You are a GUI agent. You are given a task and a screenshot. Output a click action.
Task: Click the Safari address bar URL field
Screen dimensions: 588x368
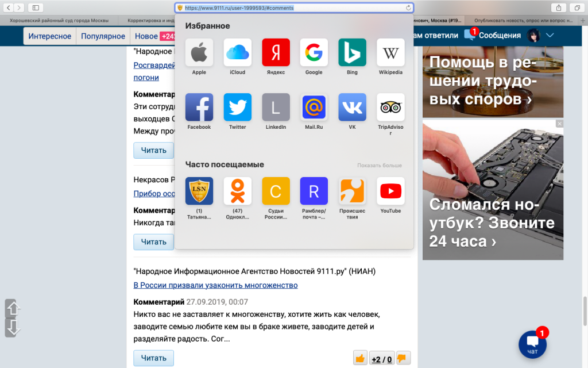[x=293, y=7]
